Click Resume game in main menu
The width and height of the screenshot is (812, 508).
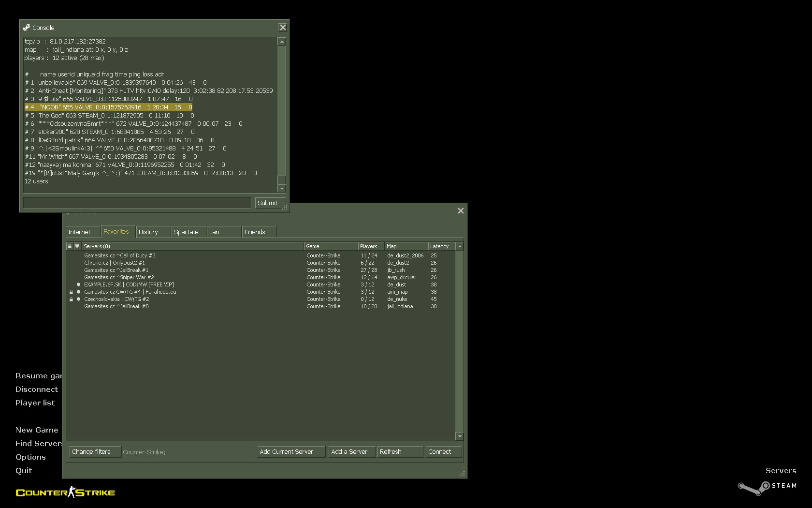point(39,376)
